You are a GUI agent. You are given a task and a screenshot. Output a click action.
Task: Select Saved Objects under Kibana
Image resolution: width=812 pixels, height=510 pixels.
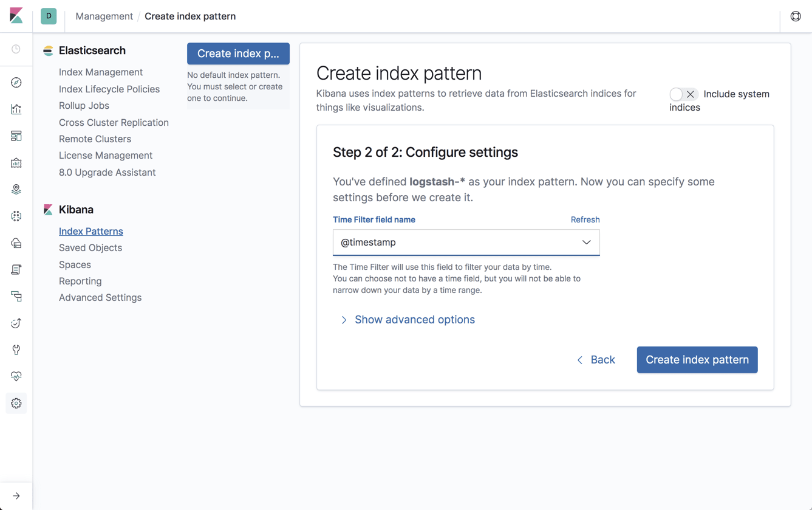(90, 248)
